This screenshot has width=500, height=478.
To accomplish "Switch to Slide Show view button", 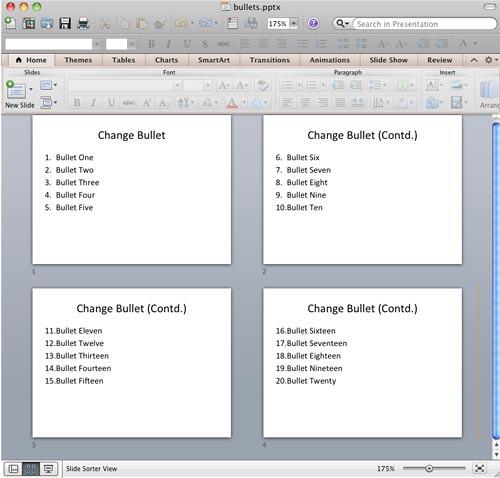I will 49,469.
